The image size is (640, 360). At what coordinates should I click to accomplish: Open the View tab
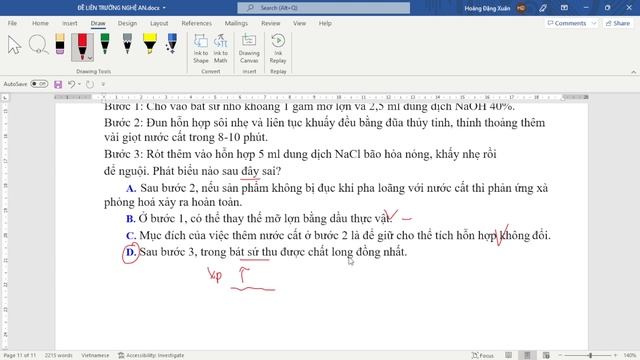299,23
